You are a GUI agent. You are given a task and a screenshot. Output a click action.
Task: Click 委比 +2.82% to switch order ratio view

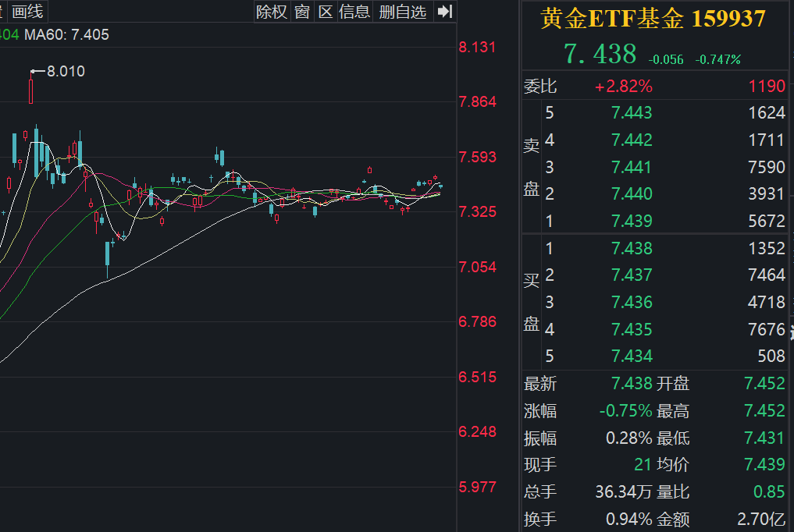(626, 86)
